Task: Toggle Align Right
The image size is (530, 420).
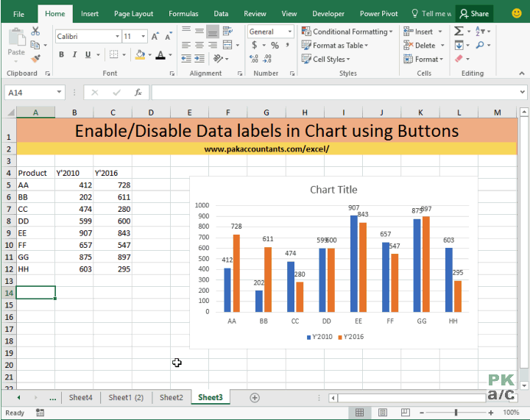Action: click(213, 45)
